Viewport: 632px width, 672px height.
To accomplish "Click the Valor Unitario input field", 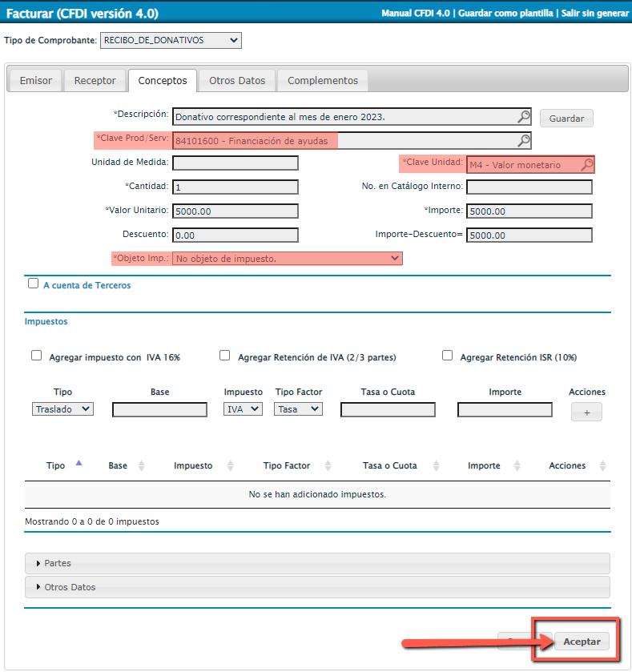I will pos(235,211).
